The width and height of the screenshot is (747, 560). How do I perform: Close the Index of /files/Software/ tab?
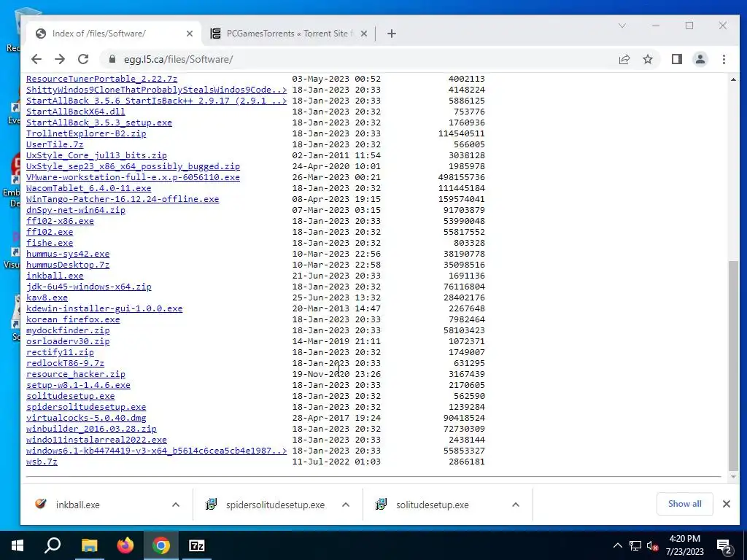tap(190, 34)
